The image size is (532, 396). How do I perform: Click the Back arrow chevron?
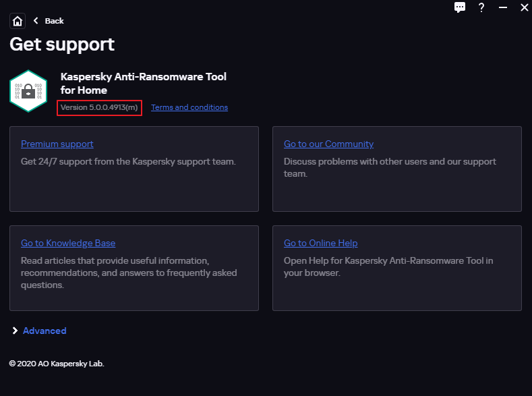36,21
